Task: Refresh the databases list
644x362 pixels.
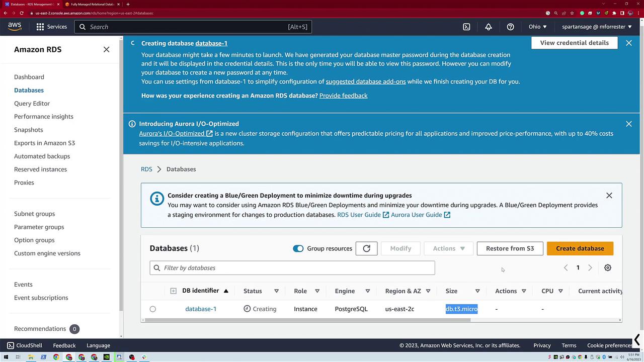Action: [x=366, y=248]
